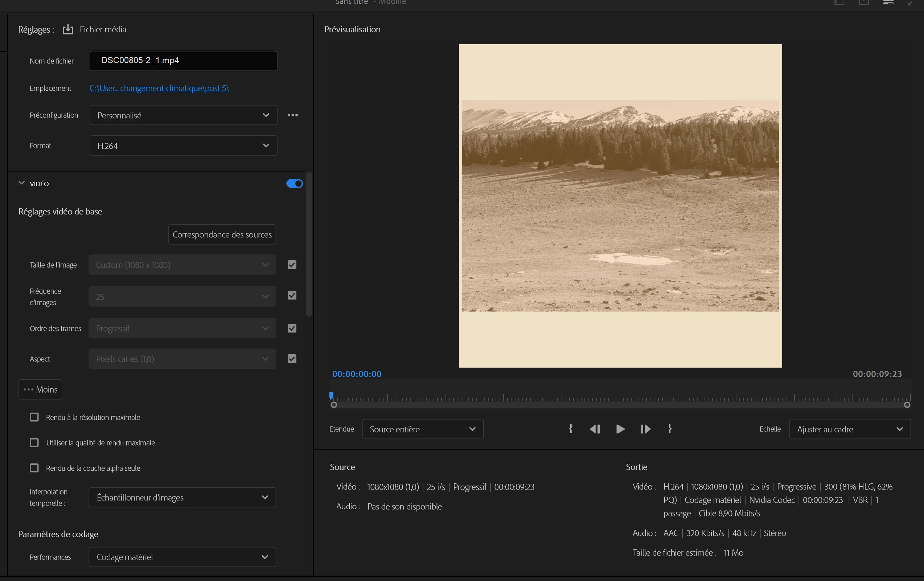
Task: Step forward one frame in preview
Action: click(645, 429)
